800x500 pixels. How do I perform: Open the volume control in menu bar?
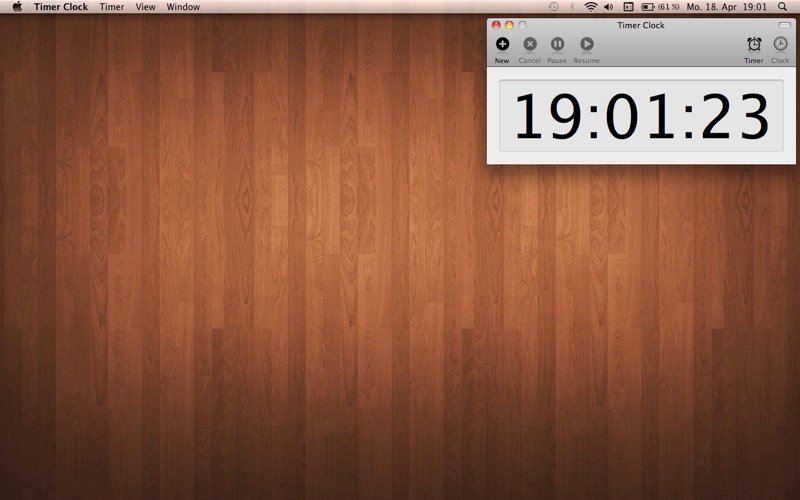tap(609, 7)
